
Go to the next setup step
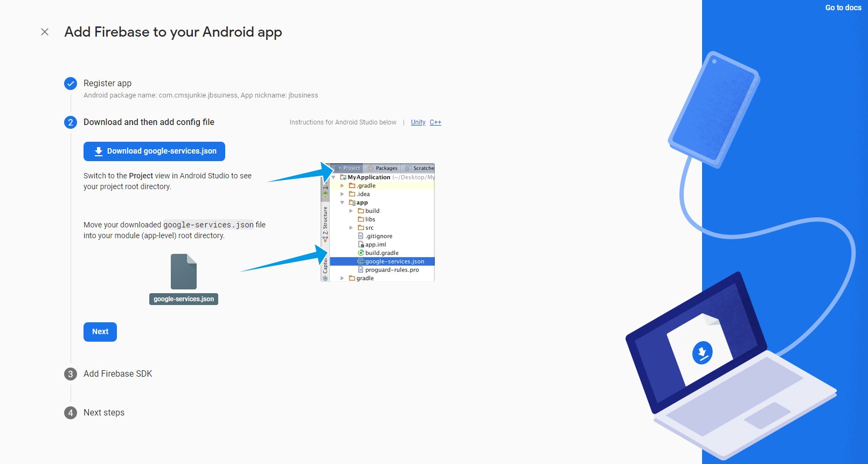click(100, 332)
